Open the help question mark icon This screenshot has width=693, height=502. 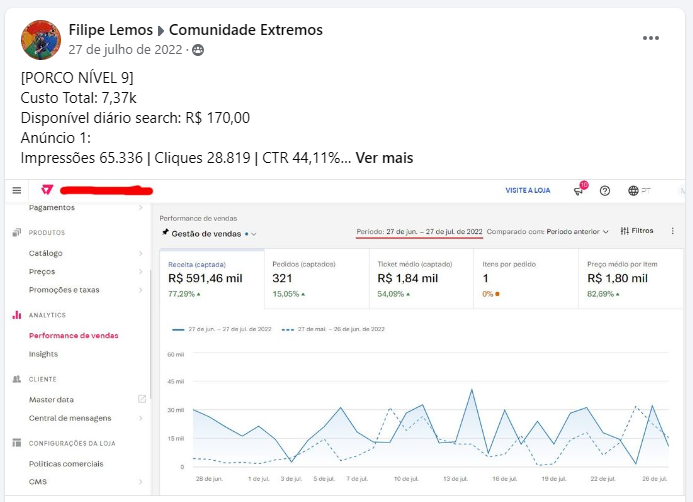(605, 190)
